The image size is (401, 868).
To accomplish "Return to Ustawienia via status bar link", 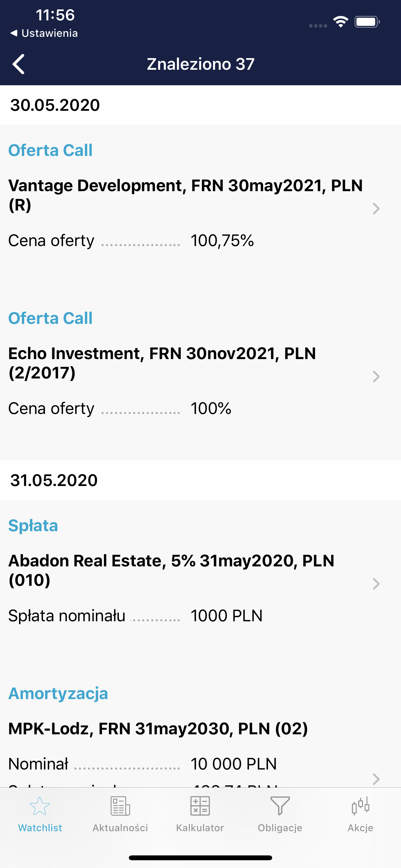I will pos(44,33).
